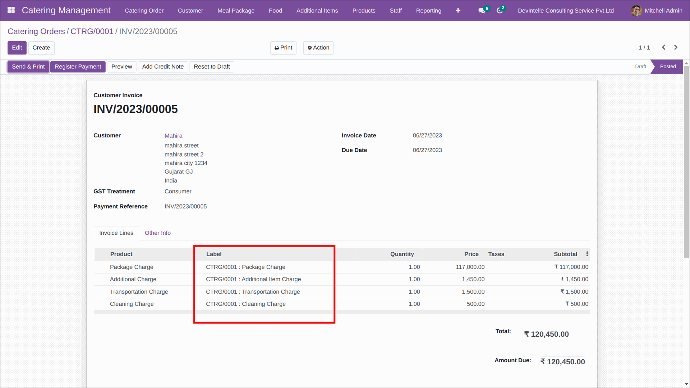Switch to Other Info tab
The width and height of the screenshot is (690, 388).
[158, 233]
